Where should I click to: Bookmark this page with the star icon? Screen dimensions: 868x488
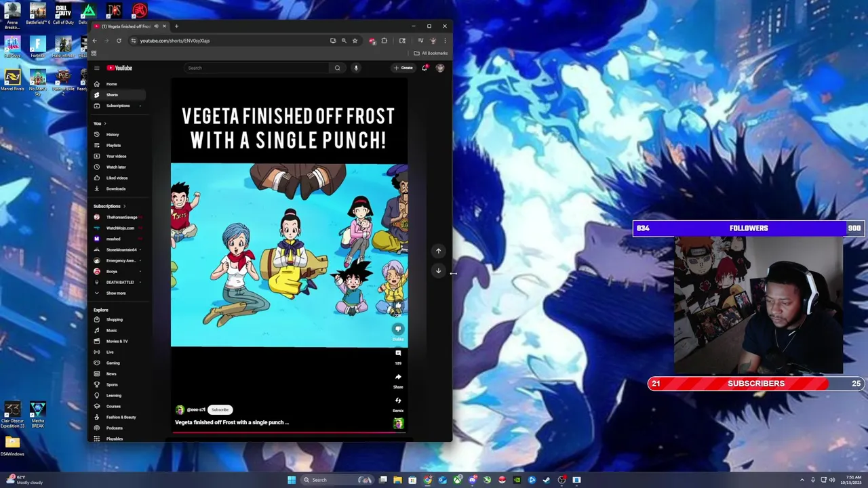[x=355, y=41]
